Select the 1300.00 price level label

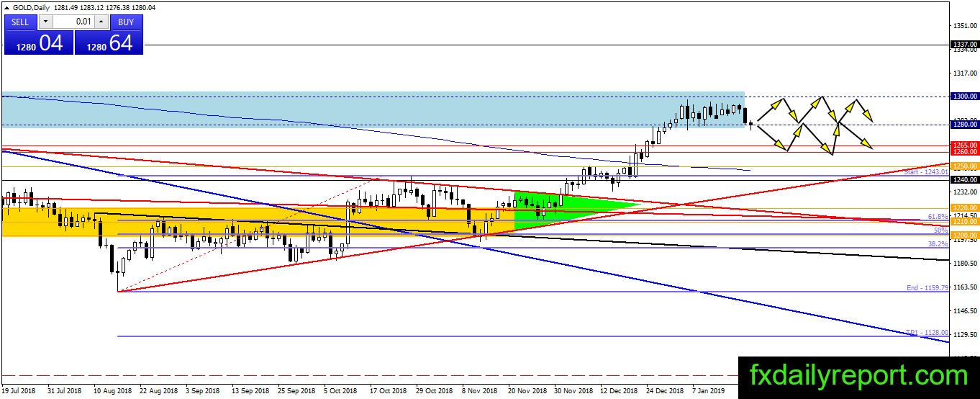[963, 96]
